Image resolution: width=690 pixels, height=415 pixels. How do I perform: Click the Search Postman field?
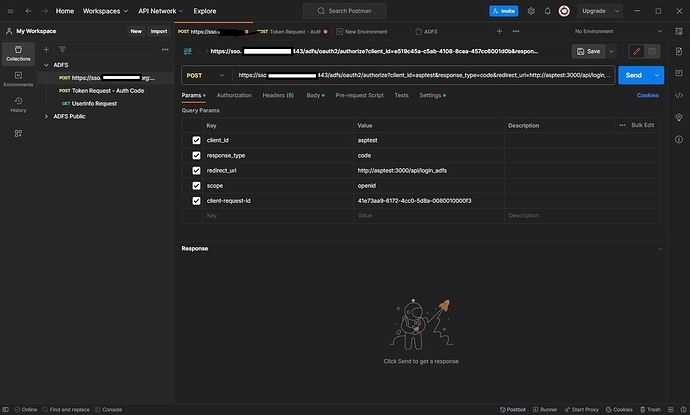tap(345, 11)
